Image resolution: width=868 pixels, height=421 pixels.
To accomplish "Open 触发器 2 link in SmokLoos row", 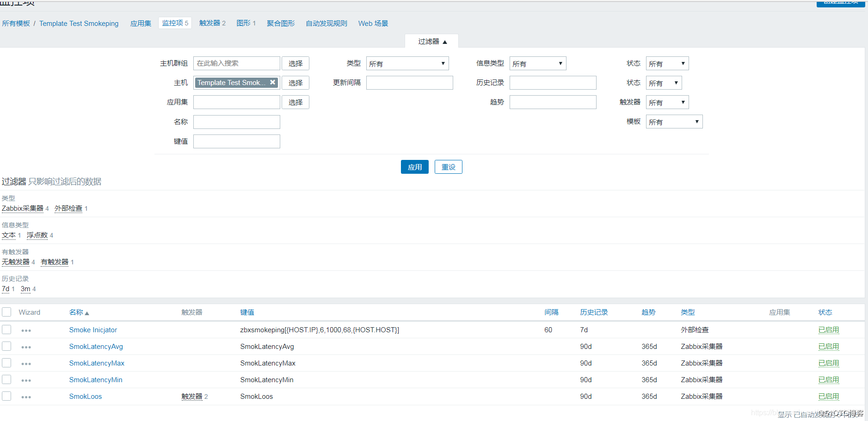I will tap(192, 397).
